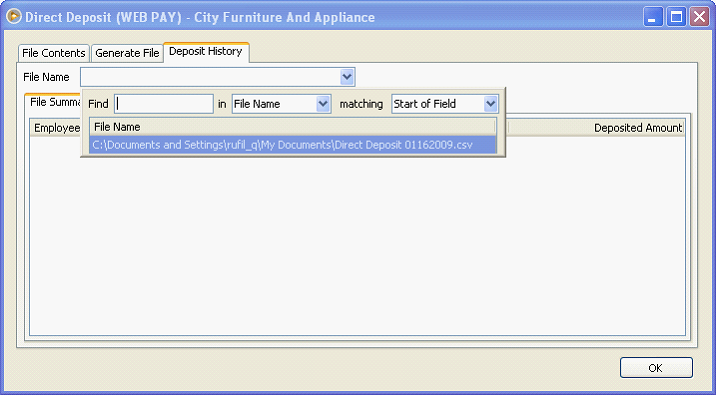Minimize the Direct Deposit window
Viewport: 717px width, 396px height.
(653, 18)
